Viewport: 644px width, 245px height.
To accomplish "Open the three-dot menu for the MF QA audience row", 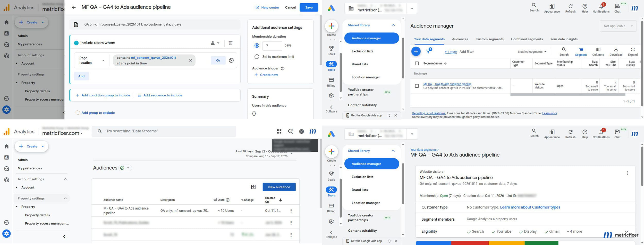I will point(291,211).
